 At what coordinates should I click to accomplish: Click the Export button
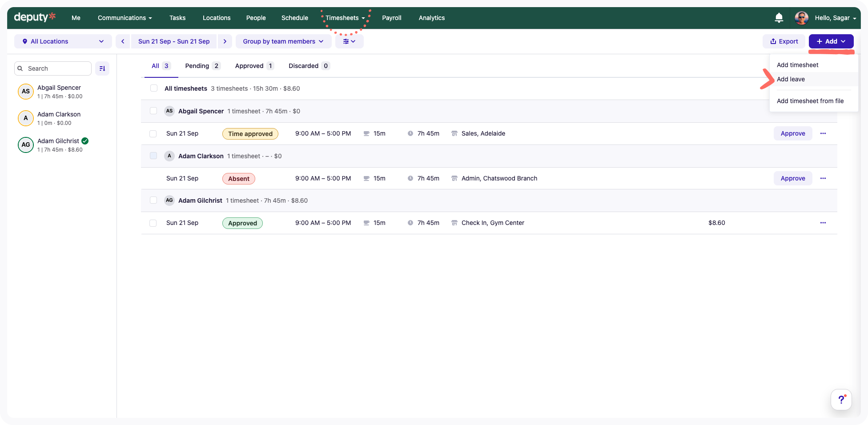click(784, 41)
